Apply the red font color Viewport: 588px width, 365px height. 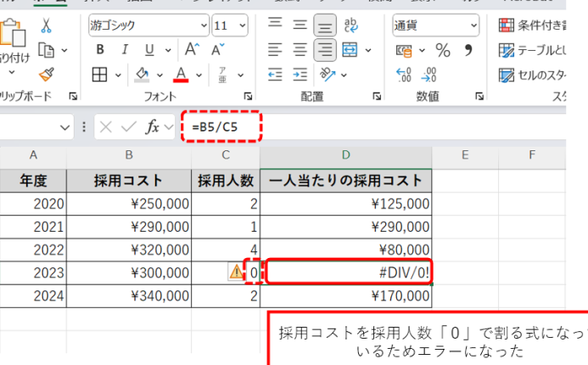(181, 75)
